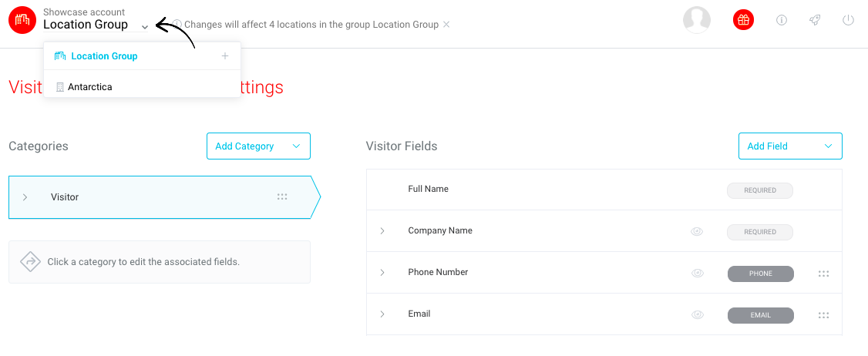Viewport: 868px width, 356px height.
Task: Click the power logout icon
Action: 848,20
